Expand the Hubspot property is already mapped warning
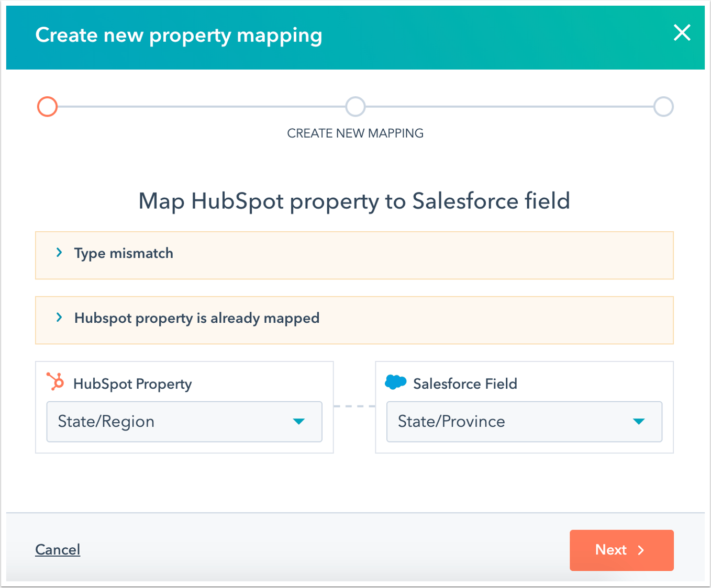Image resolution: width=711 pixels, height=588 pixels. (197, 318)
